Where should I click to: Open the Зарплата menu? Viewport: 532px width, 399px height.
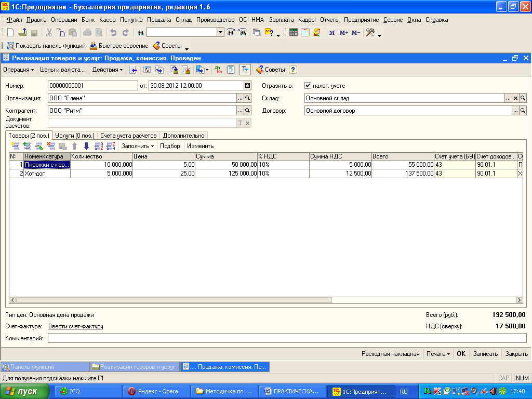[281, 20]
